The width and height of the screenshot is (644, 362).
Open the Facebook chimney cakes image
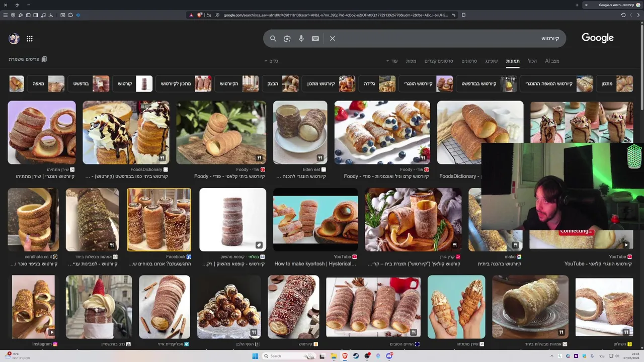pos(159,220)
